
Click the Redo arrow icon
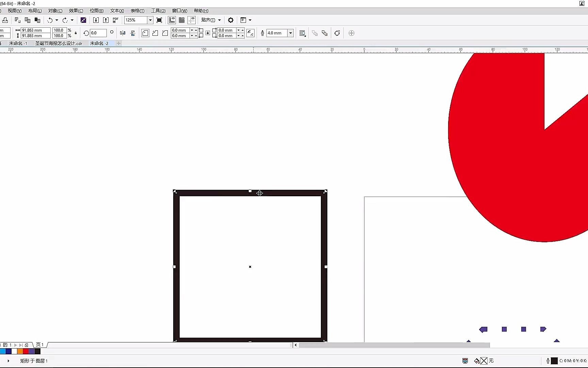click(65, 20)
